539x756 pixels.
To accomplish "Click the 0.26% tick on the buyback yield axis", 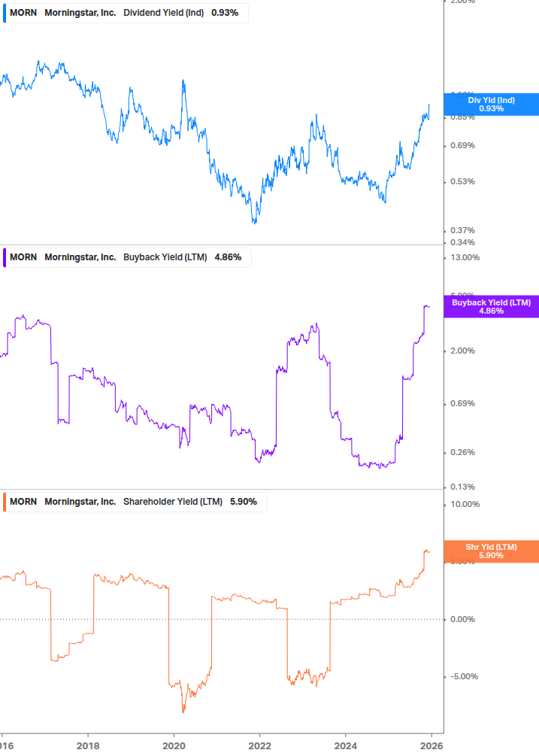I will [x=462, y=452].
